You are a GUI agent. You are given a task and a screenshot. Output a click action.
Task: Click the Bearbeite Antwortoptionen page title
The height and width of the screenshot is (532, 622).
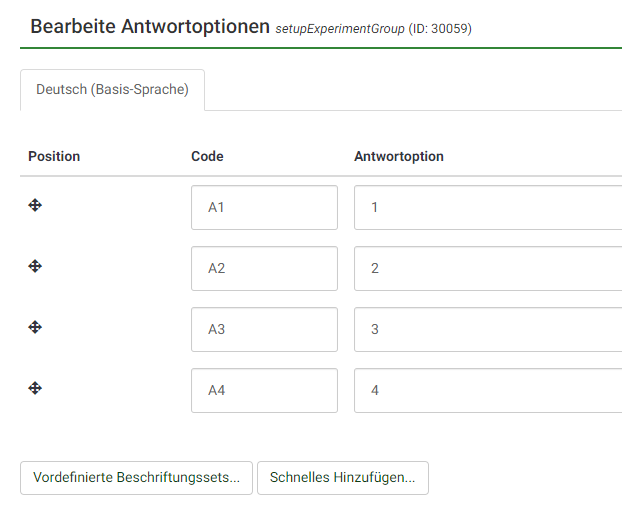click(150, 27)
